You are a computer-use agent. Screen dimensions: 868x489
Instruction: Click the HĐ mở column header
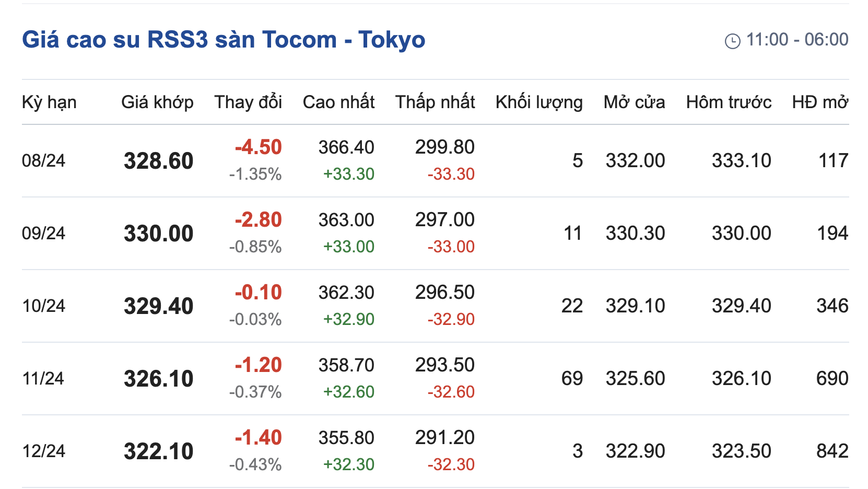pos(820,102)
